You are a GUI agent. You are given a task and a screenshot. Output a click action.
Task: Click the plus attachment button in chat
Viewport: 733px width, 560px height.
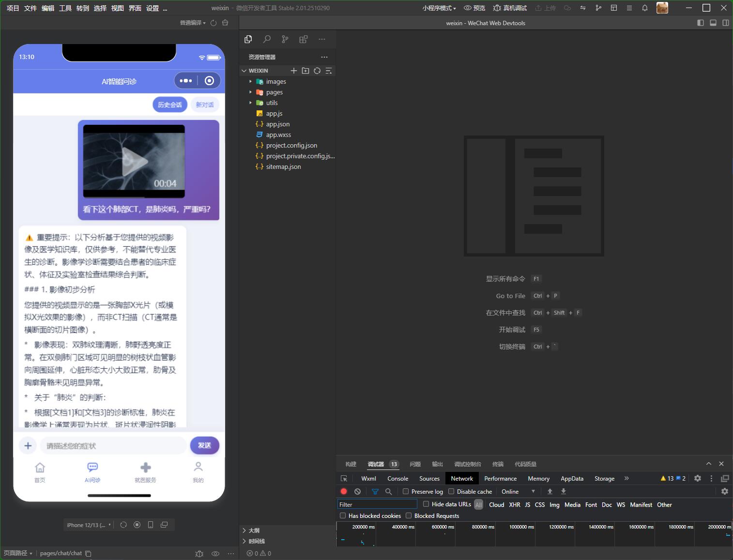coord(28,445)
